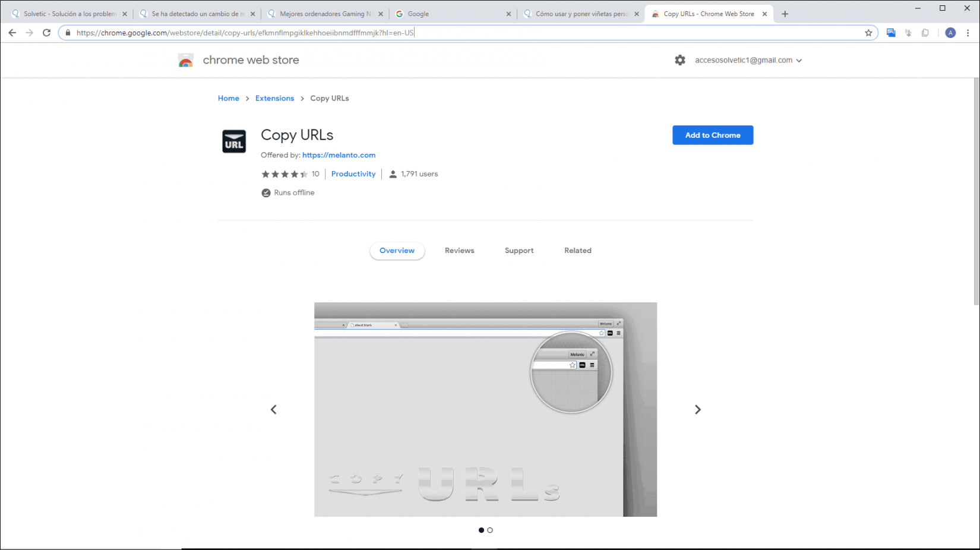Screen dimensions: 980x550
Task: Close the Google tab
Action: pyautogui.click(x=508, y=14)
